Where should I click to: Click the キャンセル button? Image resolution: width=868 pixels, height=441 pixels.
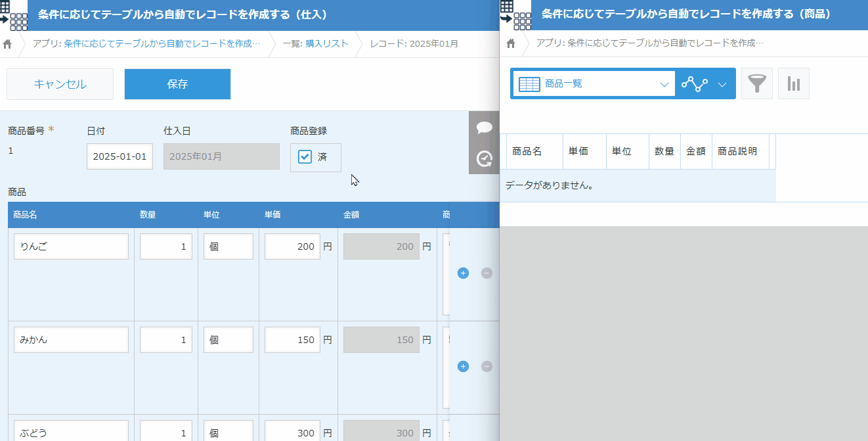tap(60, 84)
